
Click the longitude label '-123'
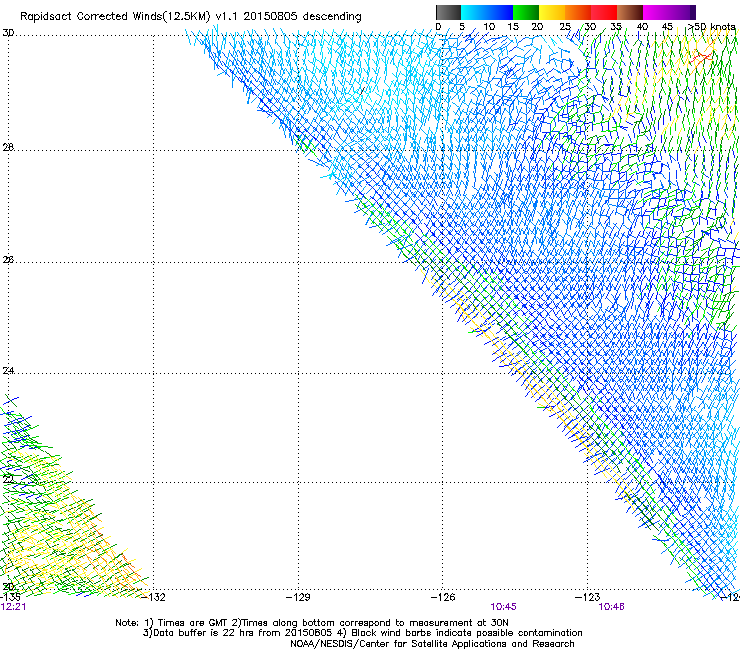tap(587, 597)
